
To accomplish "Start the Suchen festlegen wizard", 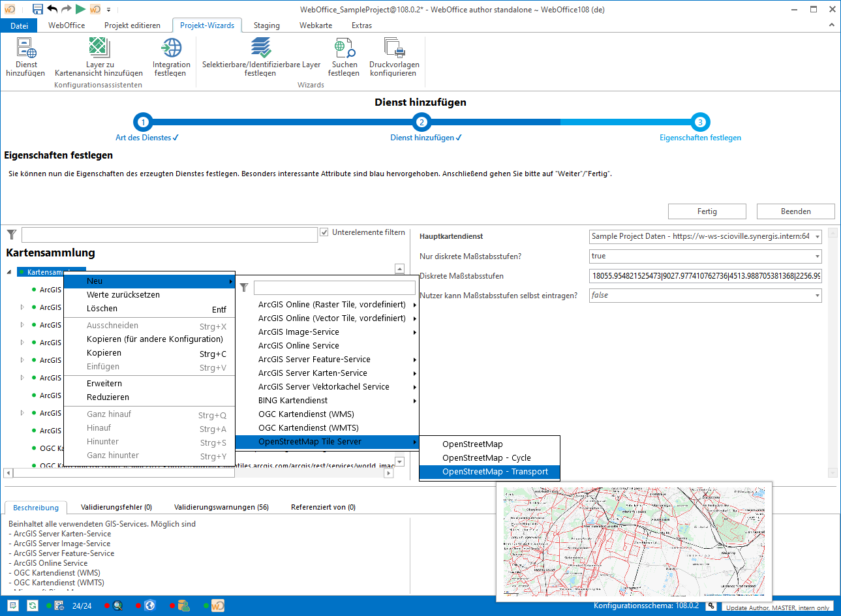I will click(344, 59).
